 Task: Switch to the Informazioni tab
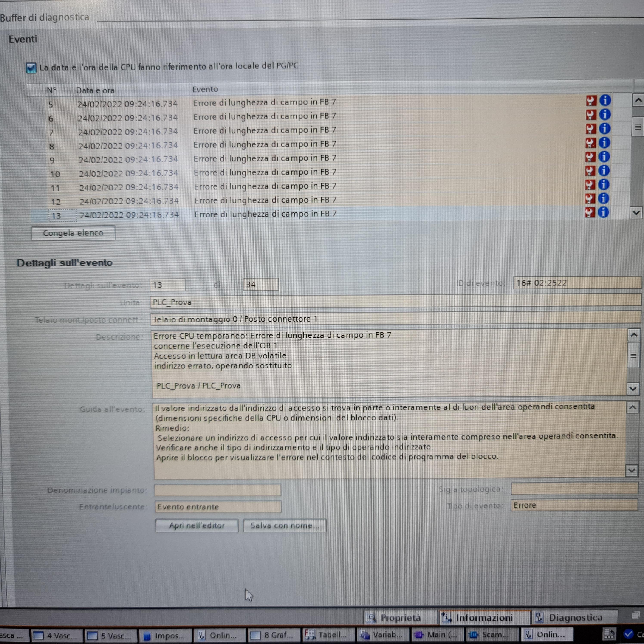[x=484, y=618]
